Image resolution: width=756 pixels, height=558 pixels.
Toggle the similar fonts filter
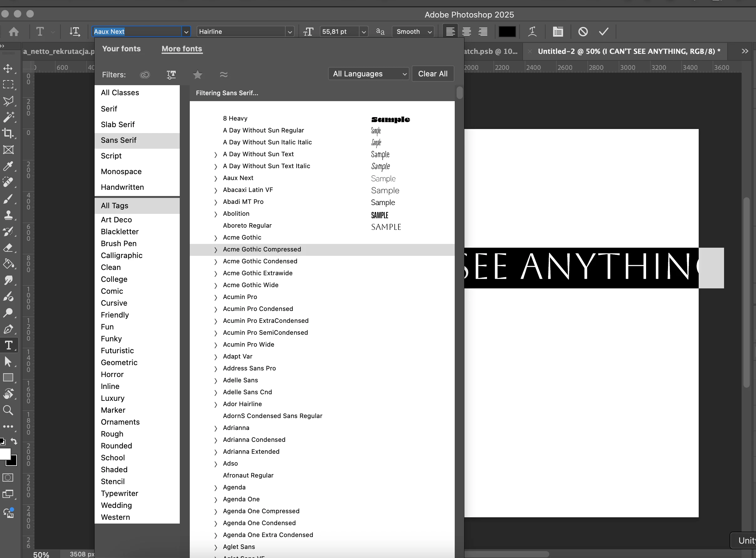pos(224,74)
